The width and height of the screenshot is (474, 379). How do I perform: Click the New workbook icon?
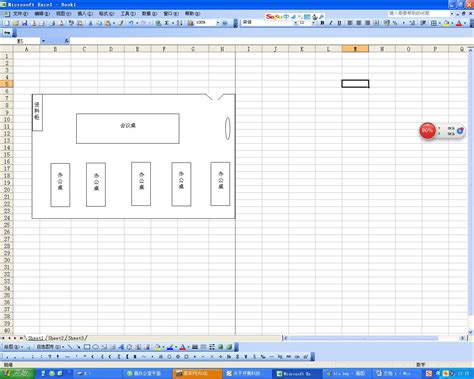pyautogui.click(x=7, y=23)
